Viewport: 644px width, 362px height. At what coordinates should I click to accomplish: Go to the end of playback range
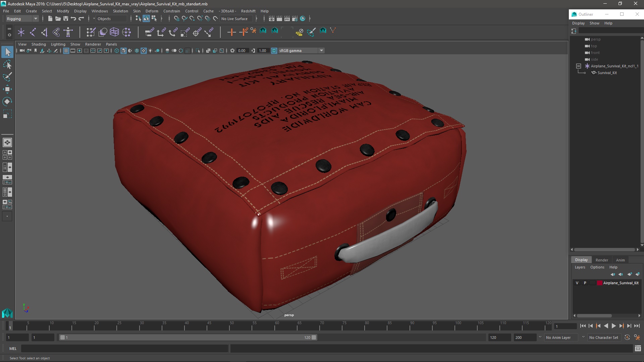pos(637,326)
